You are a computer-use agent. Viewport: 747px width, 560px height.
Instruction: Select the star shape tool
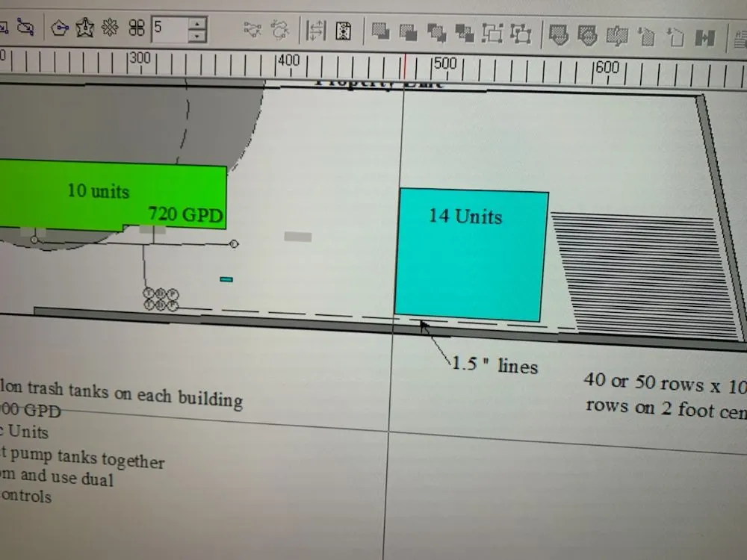[x=85, y=29]
